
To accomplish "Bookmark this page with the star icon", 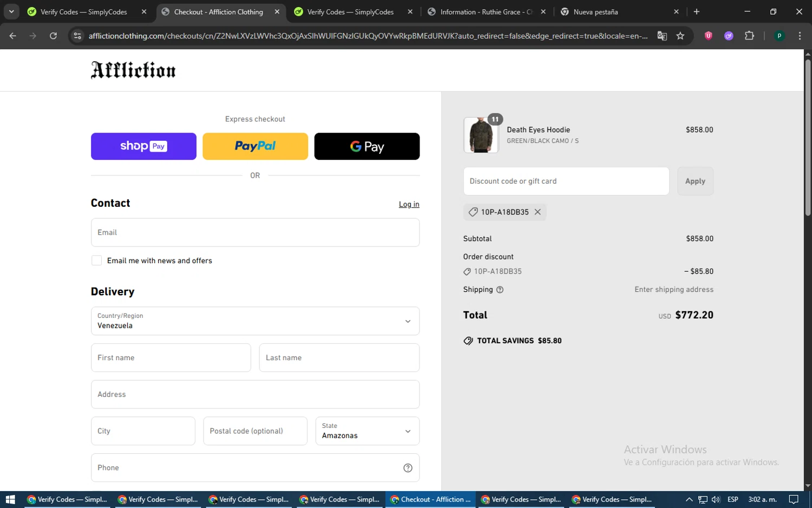I will pyautogui.click(x=680, y=36).
